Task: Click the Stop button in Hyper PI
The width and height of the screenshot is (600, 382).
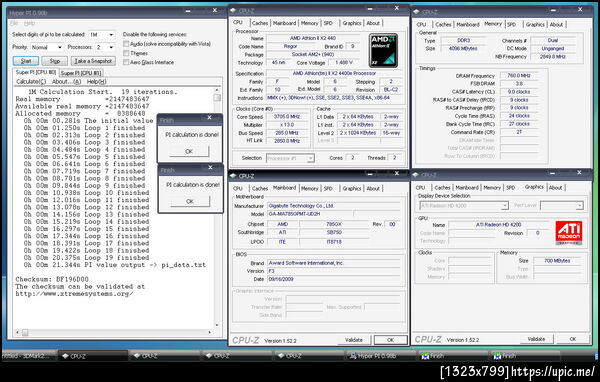Action: point(55,61)
